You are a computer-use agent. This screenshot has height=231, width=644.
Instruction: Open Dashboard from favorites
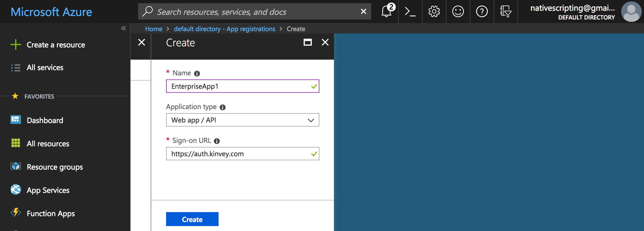[45, 120]
